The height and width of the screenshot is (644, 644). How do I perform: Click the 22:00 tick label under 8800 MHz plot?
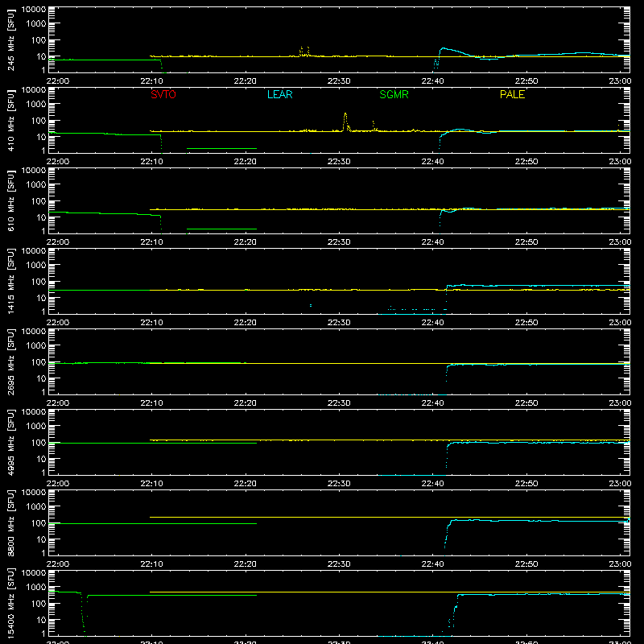[x=58, y=564]
